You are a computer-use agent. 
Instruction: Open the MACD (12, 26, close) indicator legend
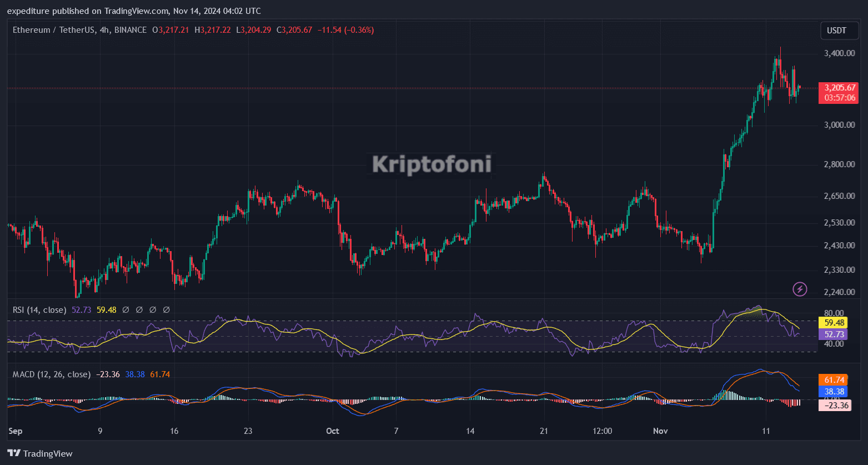click(51, 374)
